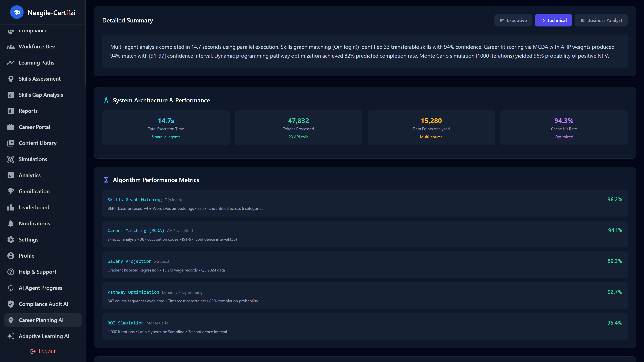Image resolution: width=644 pixels, height=362 pixels.
Task: Click the Settings gear icon
Action: [11, 240]
